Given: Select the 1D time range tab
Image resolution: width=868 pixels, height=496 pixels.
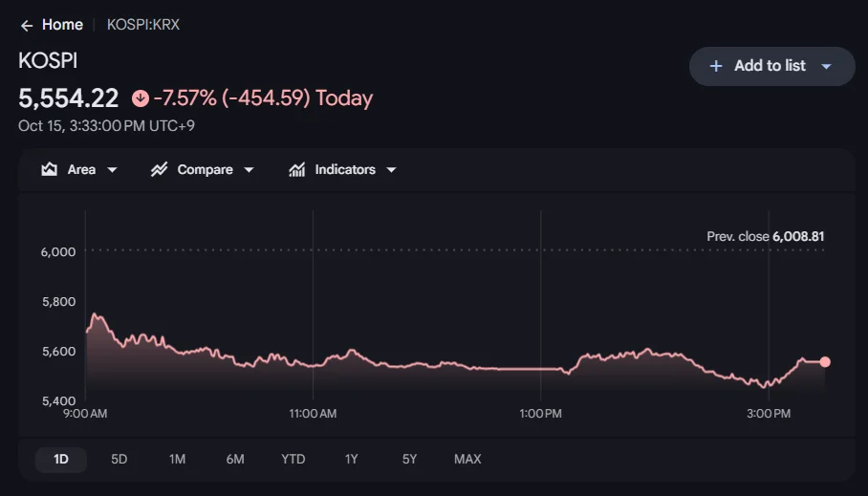Looking at the screenshot, I should [x=61, y=460].
